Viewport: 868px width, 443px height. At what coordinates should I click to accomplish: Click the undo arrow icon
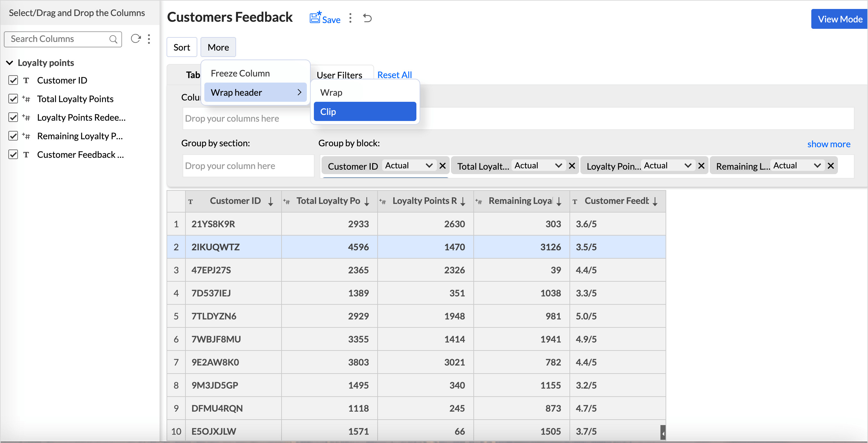point(367,18)
